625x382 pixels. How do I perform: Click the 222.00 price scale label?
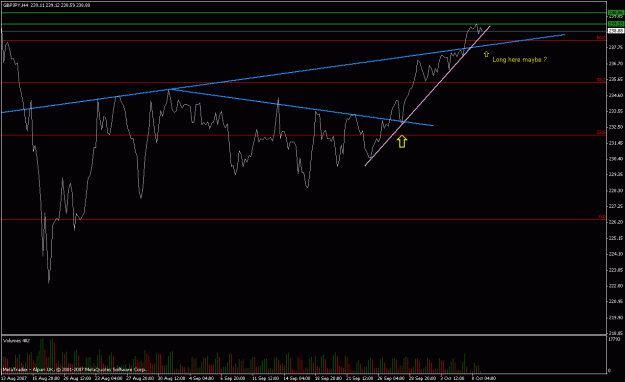coord(616,286)
